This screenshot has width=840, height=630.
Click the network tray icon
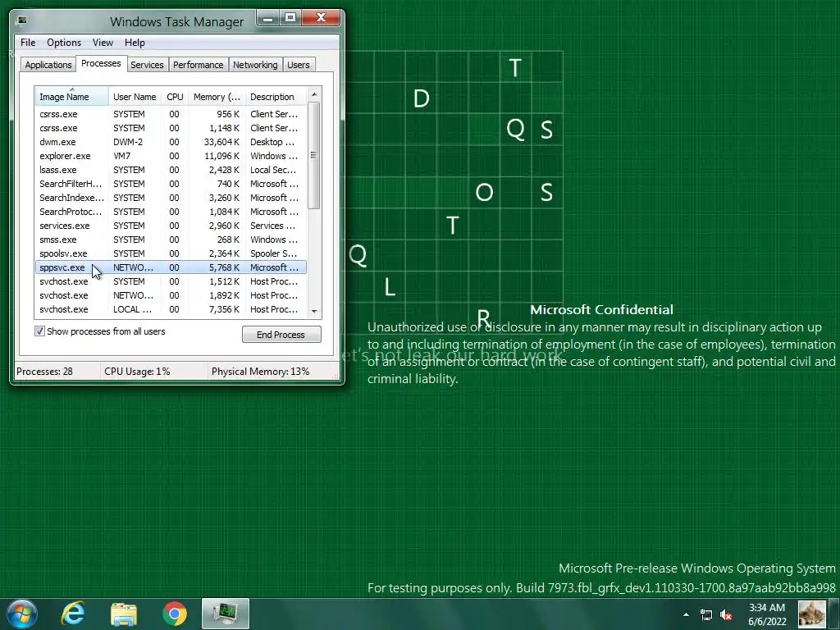point(706,615)
